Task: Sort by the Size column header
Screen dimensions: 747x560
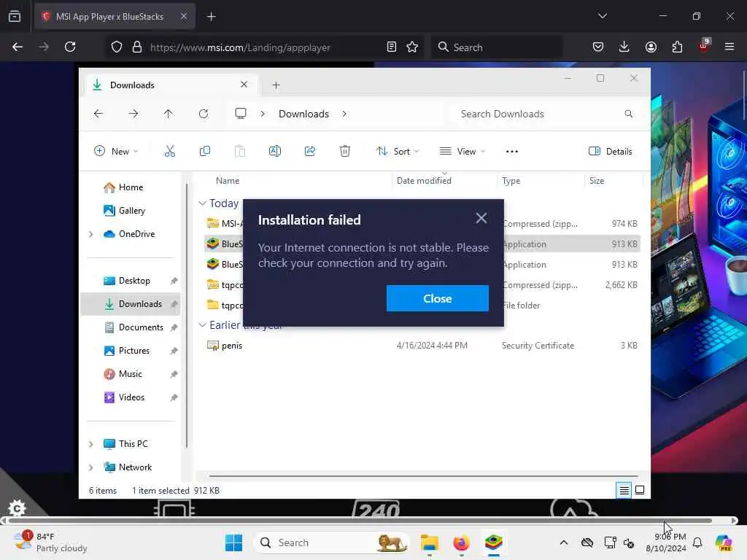Action: coord(614,181)
